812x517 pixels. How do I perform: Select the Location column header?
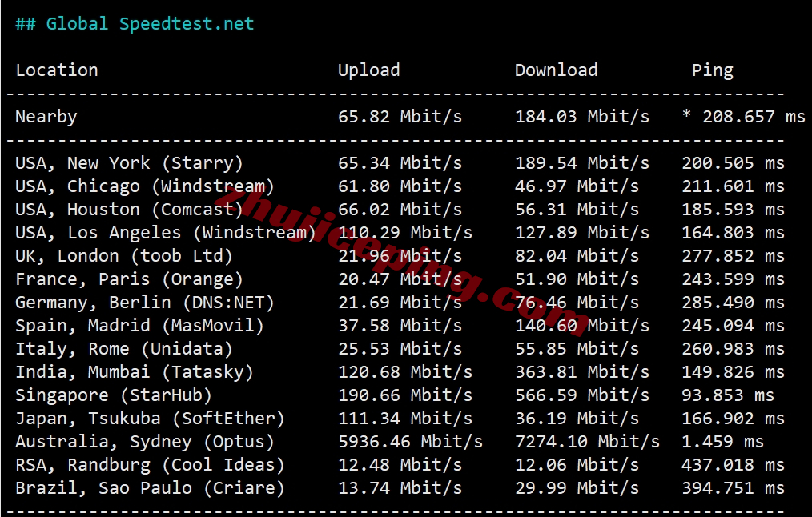pos(57,70)
